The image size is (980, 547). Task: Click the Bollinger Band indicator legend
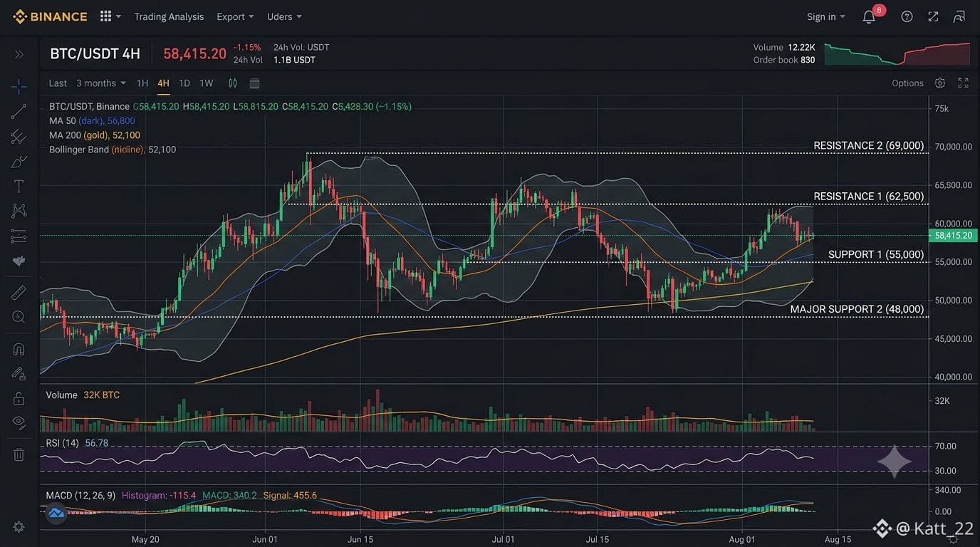[x=113, y=150]
